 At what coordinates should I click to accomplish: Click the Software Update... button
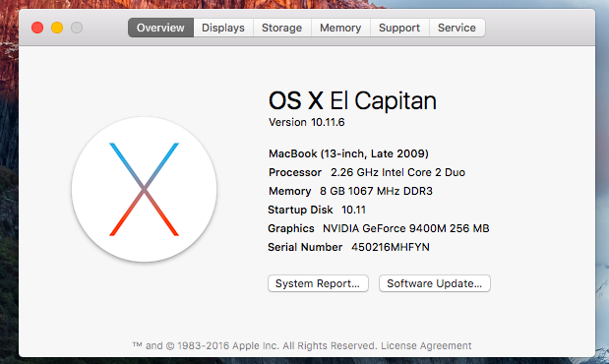tap(435, 283)
